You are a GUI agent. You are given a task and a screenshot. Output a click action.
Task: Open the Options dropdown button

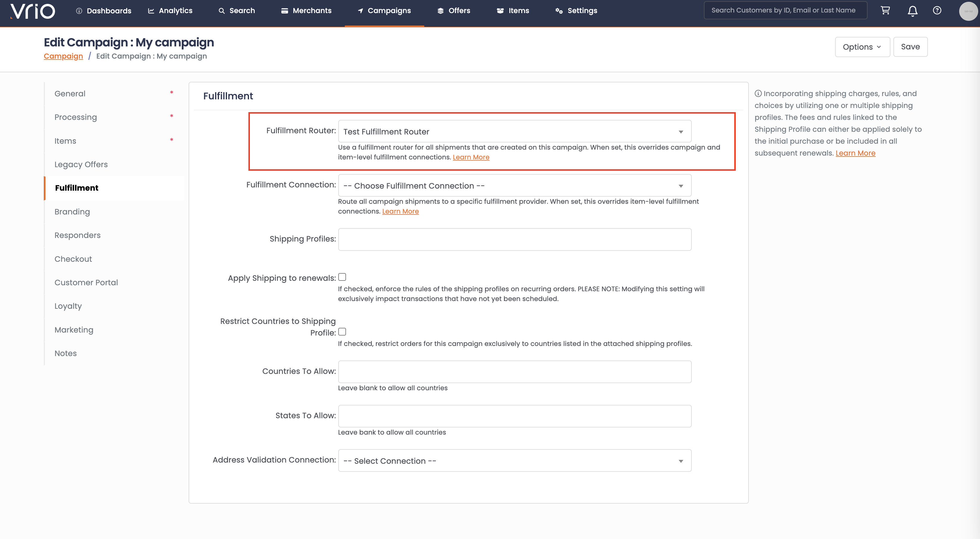pyautogui.click(x=862, y=47)
